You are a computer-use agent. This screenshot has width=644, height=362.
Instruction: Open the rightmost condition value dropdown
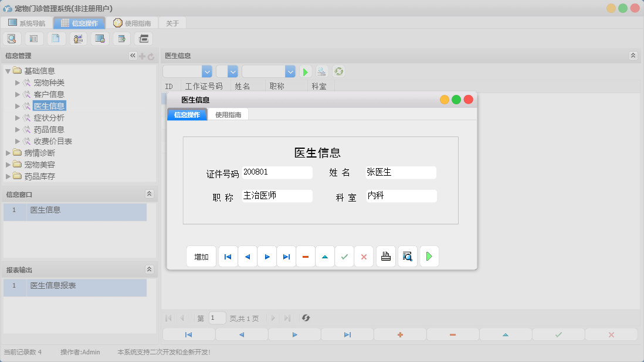click(x=290, y=71)
